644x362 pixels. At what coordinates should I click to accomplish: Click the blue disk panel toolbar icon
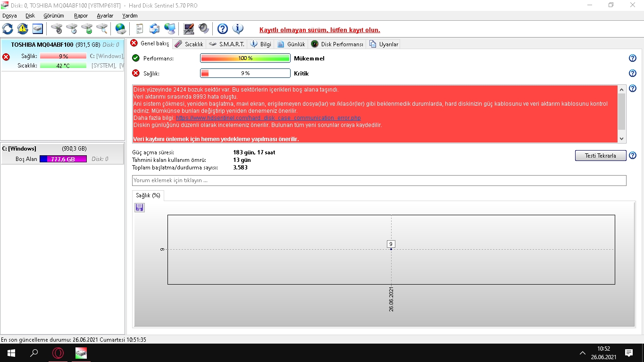tap(38, 29)
